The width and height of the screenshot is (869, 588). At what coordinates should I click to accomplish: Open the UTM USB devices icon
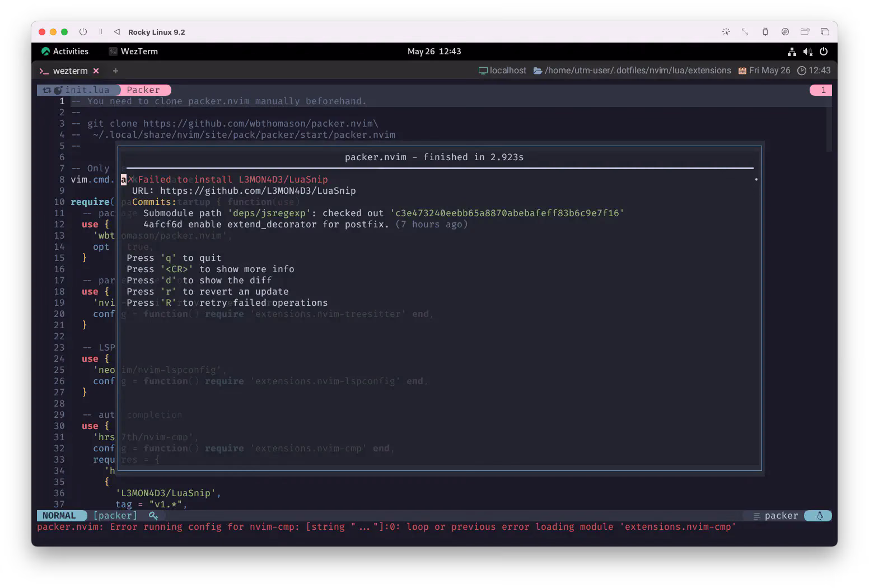765,32
